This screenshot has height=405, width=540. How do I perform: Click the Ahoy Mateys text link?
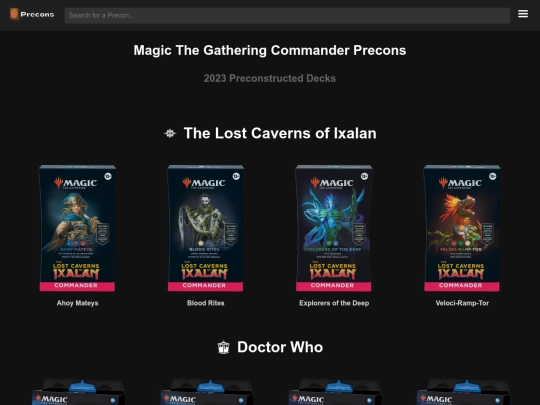pos(77,303)
